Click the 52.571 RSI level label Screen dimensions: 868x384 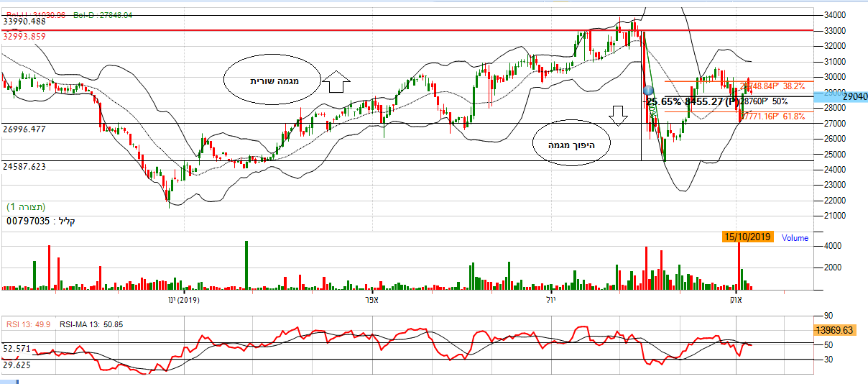click(x=16, y=348)
